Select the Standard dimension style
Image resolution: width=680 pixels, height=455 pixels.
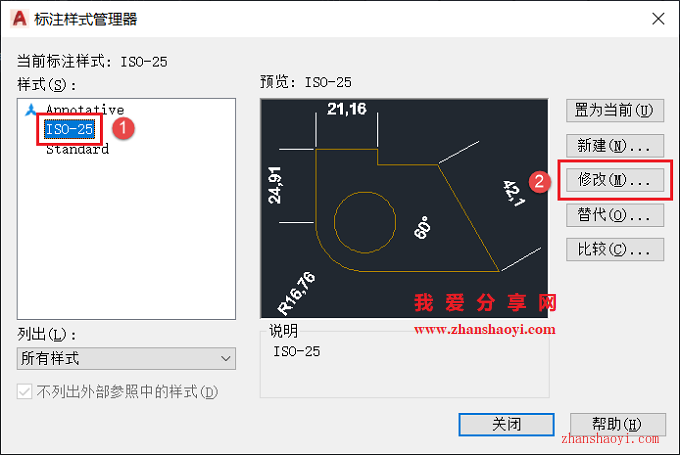tap(77, 149)
